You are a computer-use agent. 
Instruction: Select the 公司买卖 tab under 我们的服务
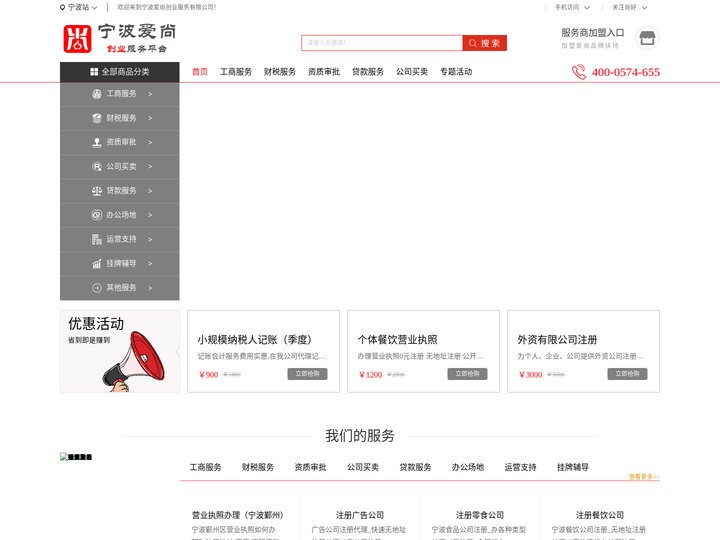click(363, 467)
